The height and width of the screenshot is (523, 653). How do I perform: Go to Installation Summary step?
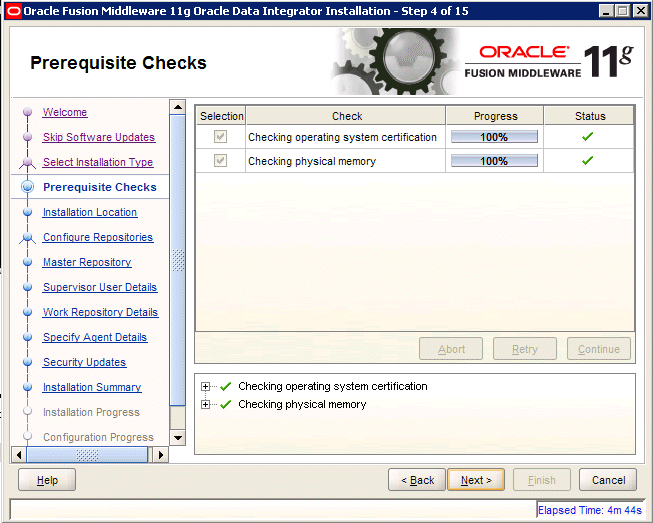click(92, 387)
